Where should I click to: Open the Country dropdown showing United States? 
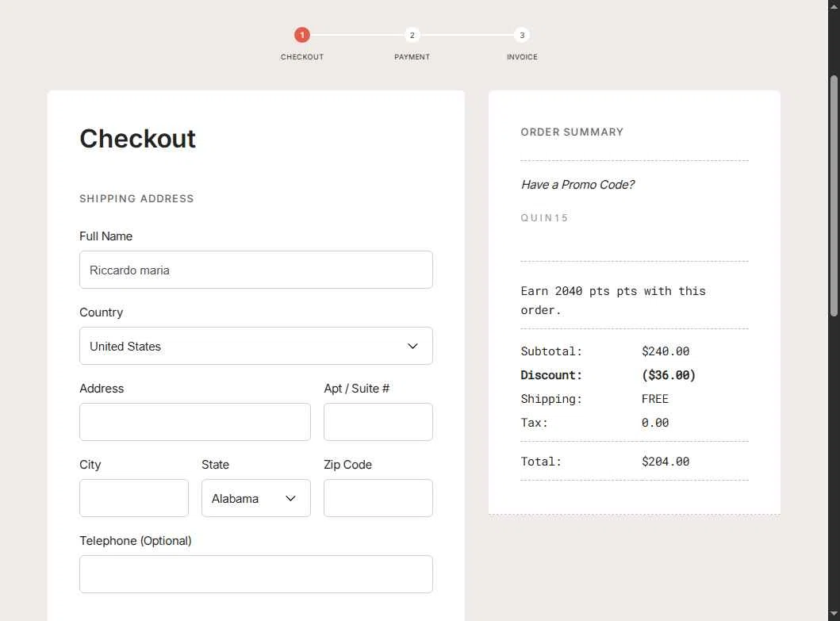click(256, 346)
